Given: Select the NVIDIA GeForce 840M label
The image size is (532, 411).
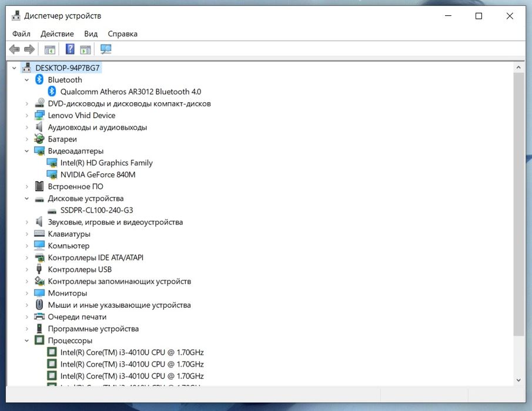Looking at the screenshot, I should pyautogui.click(x=98, y=174).
